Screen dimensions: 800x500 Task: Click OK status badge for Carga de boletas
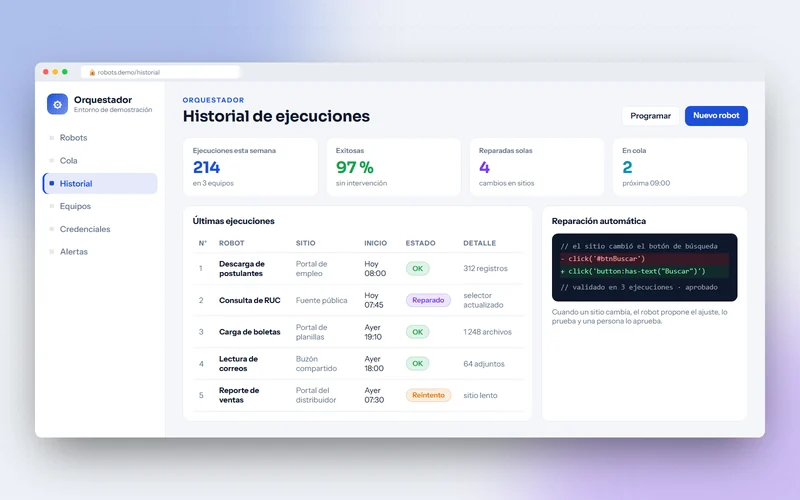[417, 332]
